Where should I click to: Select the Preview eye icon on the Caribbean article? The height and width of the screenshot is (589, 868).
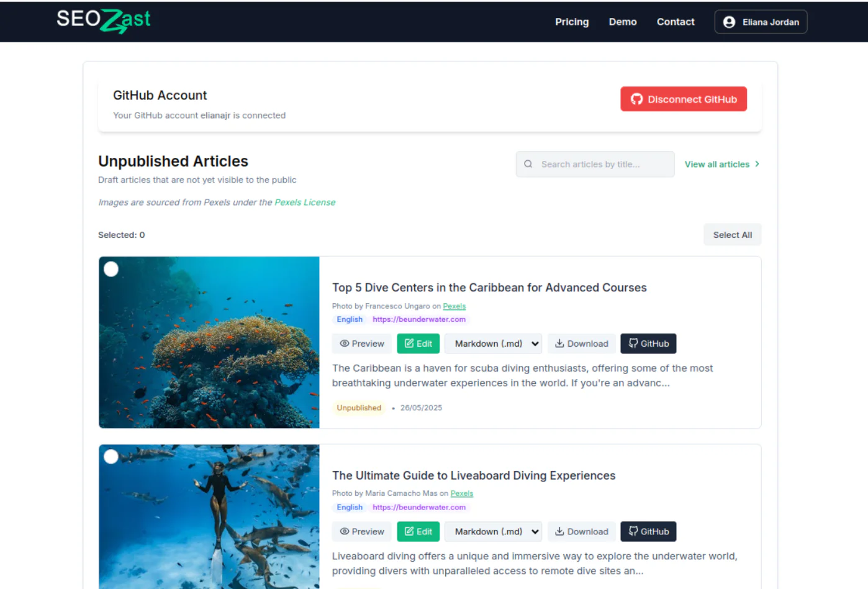pyautogui.click(x=345, y=344)
